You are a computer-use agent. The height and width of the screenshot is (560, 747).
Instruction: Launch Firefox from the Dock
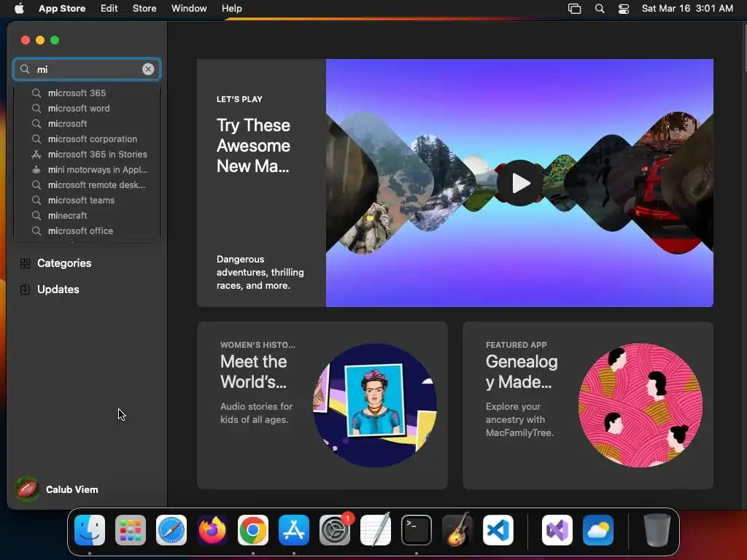click(212, 530)
